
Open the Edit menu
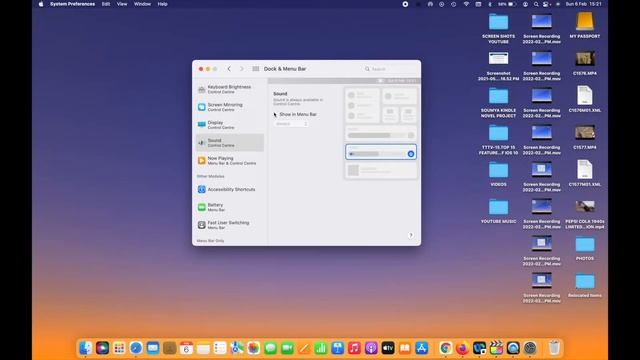[106, 4]
